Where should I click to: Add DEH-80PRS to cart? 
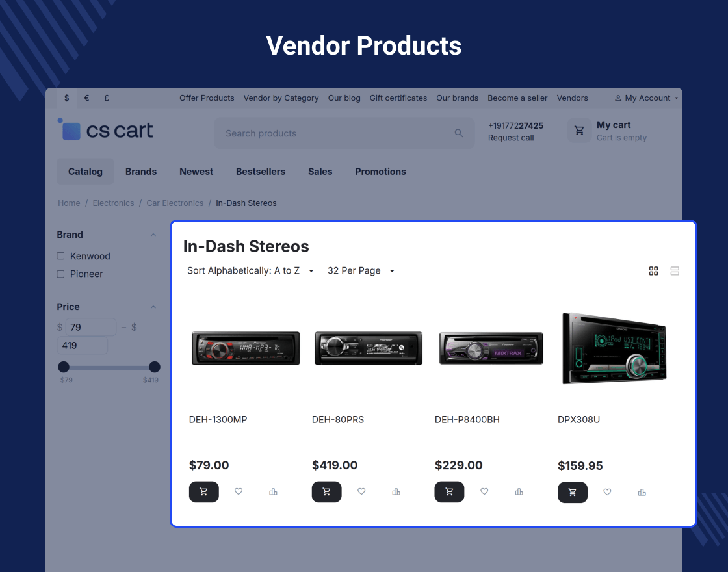pyautogui.click(x=326, y=491)
